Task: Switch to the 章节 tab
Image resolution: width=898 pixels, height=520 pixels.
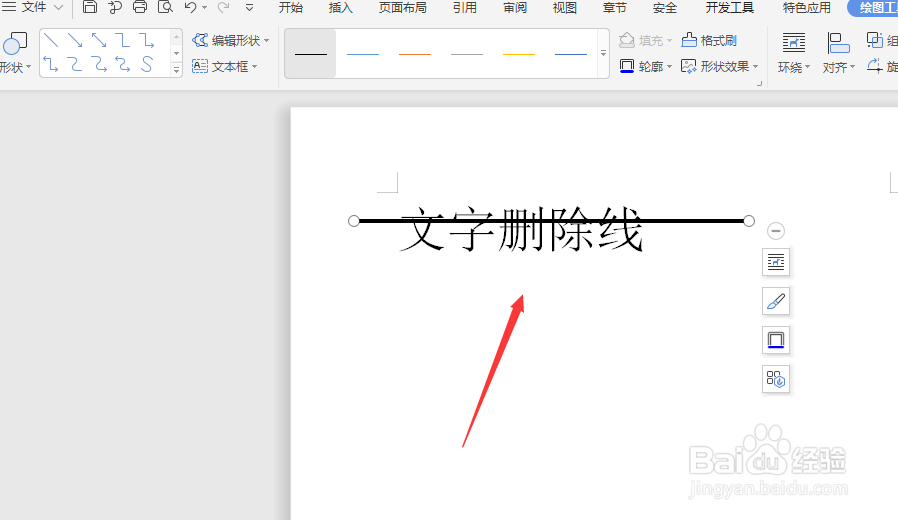Action: [x=615, y=7]
